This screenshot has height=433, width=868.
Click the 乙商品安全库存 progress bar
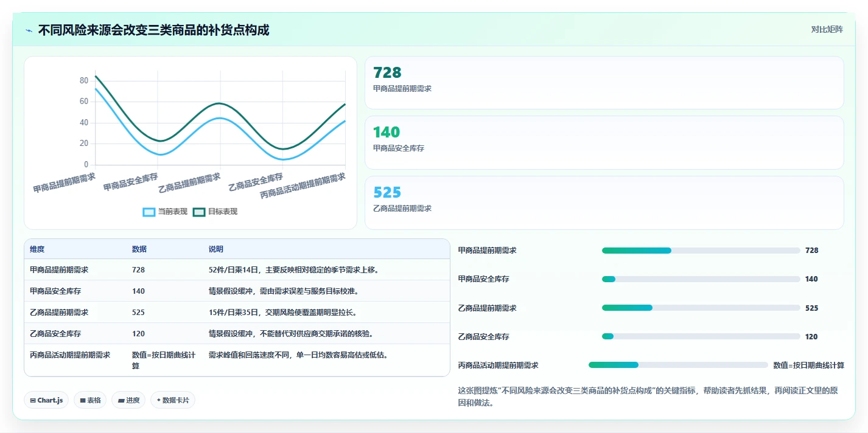point(701,336)
